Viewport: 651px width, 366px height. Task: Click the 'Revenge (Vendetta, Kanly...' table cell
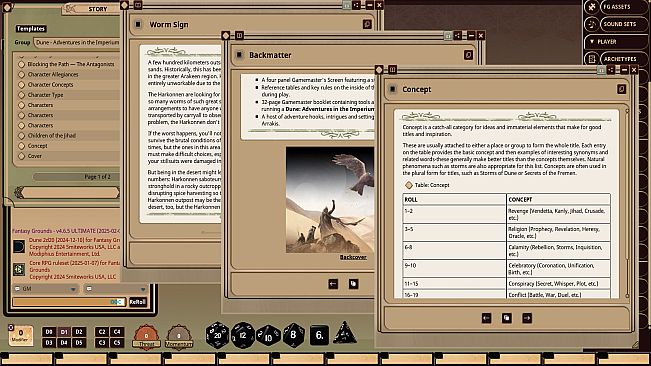click(558, 214)
